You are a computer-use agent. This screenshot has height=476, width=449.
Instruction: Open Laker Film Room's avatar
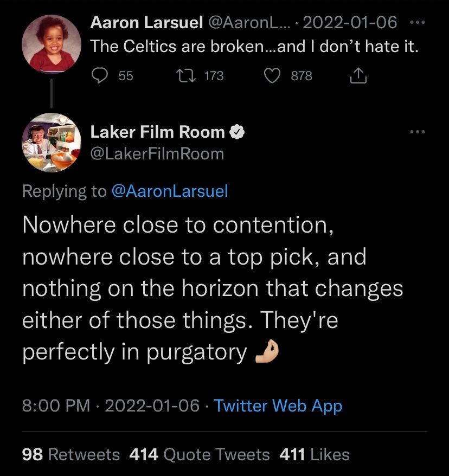tap(50, 142)
